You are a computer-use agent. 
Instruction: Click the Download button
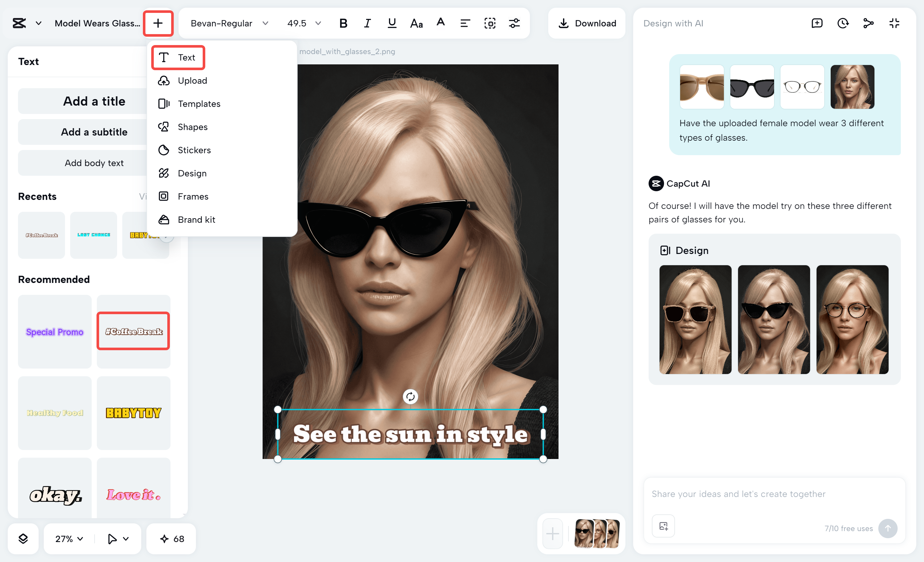point(586,23)
